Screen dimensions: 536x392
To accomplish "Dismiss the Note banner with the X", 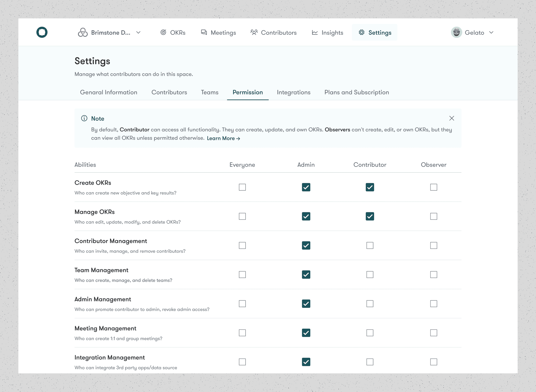I will [x=452, y=118].
